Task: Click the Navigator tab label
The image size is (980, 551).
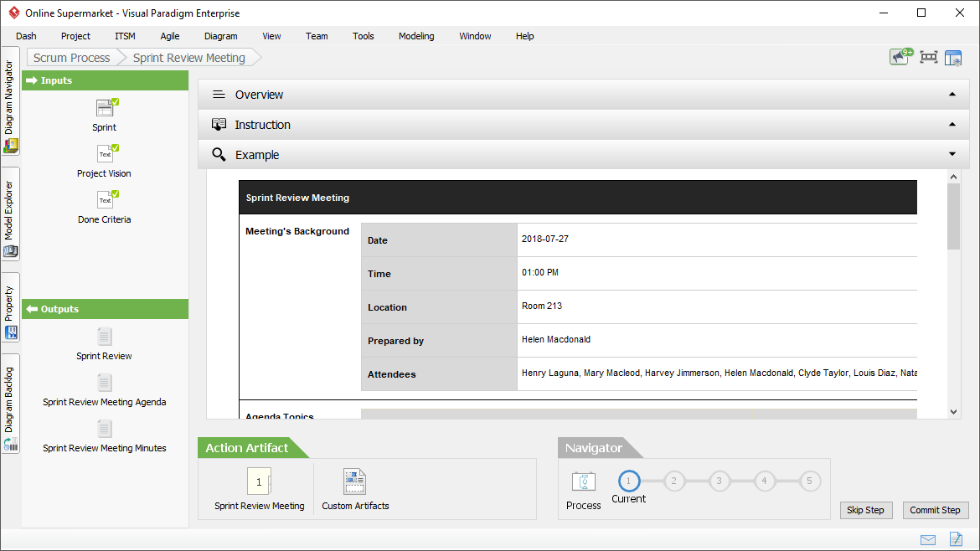Action: pyautogui.click(x=594, y=448)
